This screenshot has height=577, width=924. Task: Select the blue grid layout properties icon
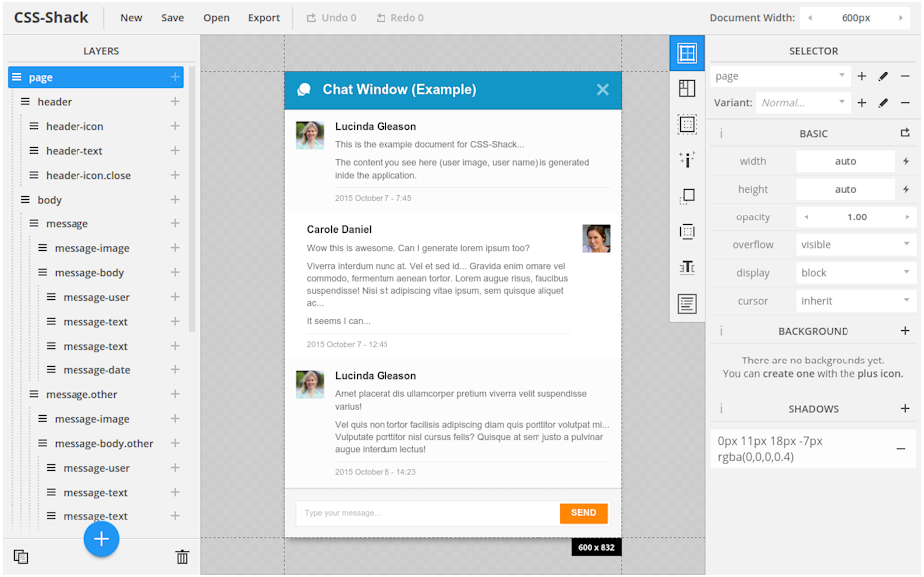[687, 53]
